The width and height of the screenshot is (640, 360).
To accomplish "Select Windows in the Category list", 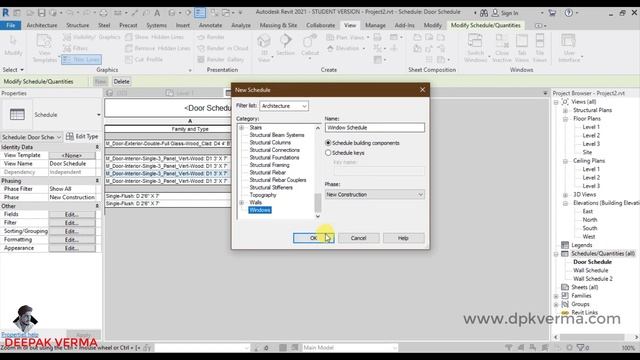I will tap(260, 210).
